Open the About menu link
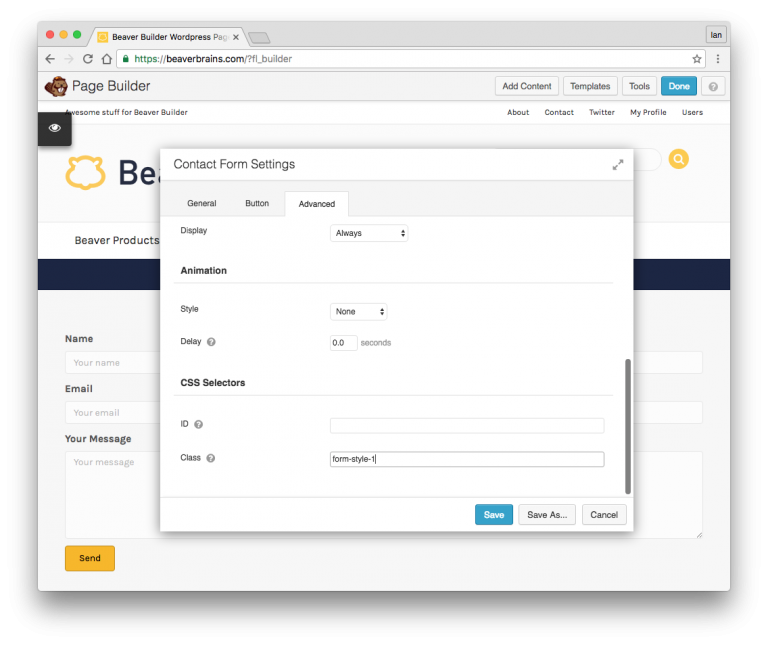 (518, 112)
